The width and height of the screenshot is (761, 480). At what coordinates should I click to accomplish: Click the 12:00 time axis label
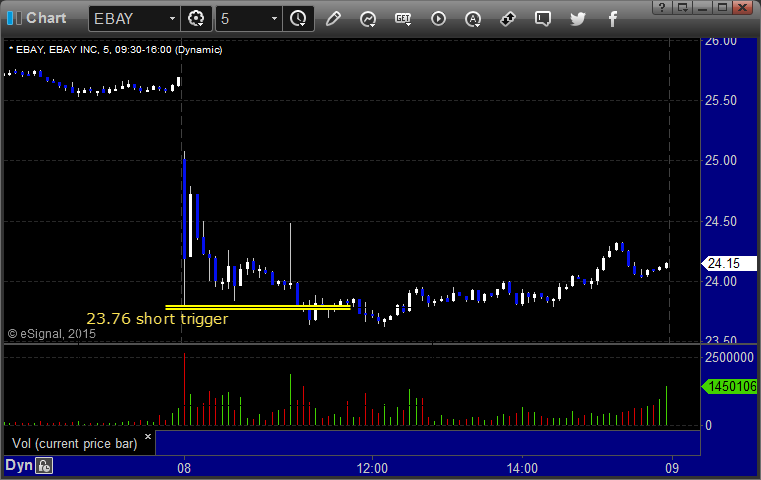coord(372,468)
